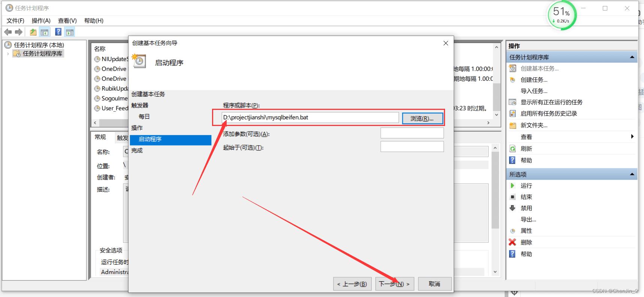The image size is (644, 297).
Task: Click the green 刷新 refresh icon
Action: (513, 148)
